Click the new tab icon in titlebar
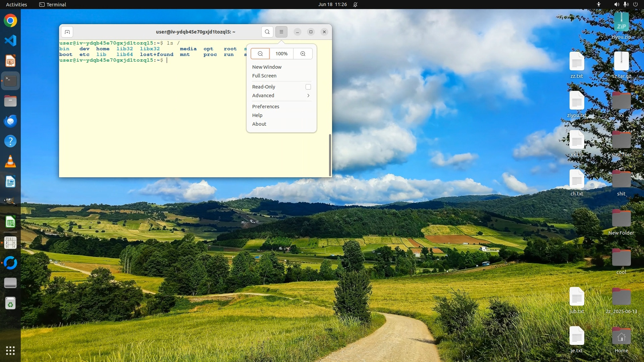Screen dimensions: 644x362 pyautogui.click(x=67, y=32)
